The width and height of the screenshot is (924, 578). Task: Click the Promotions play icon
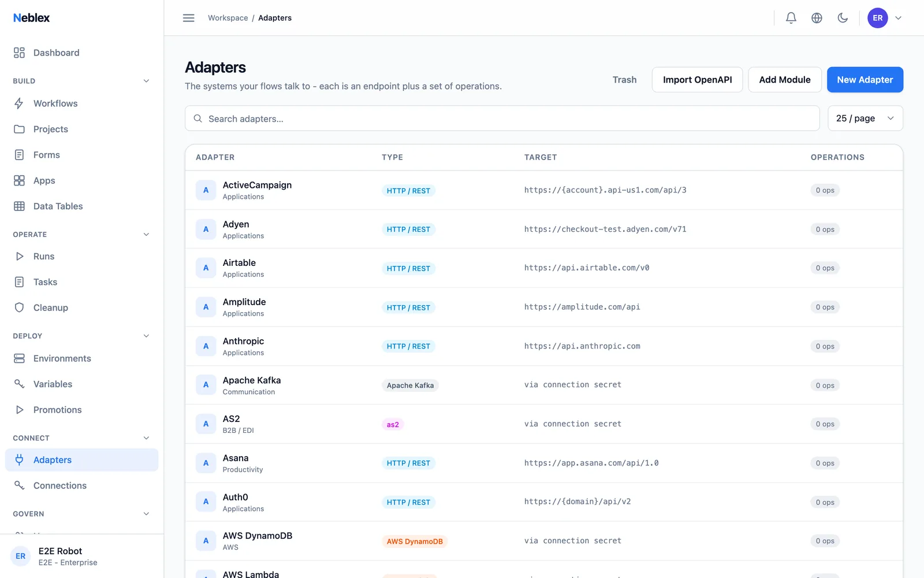[x=19, y=410]
